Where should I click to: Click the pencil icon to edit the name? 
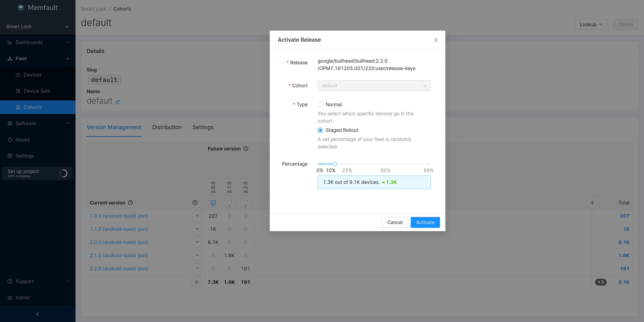pyautogui.click(x=118, y=101)
